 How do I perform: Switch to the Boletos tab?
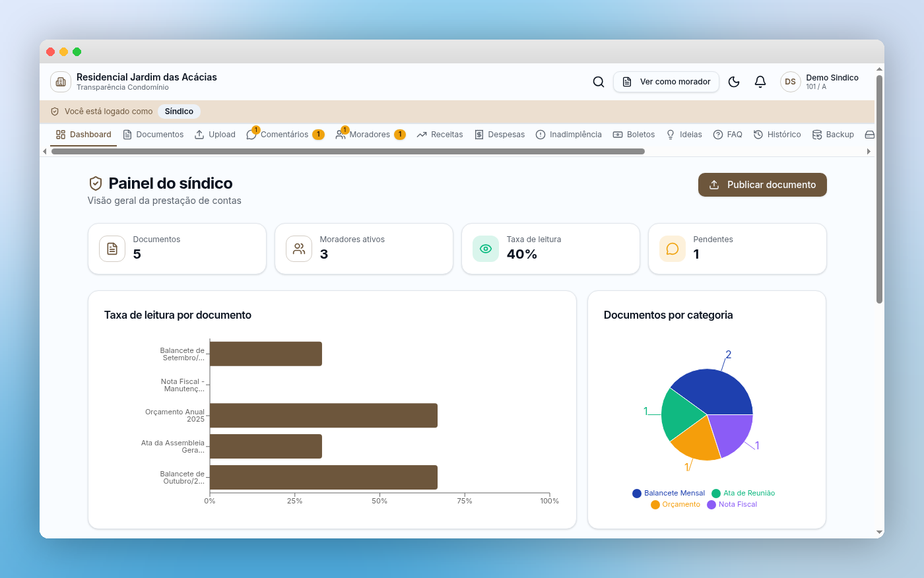(634, 135)
